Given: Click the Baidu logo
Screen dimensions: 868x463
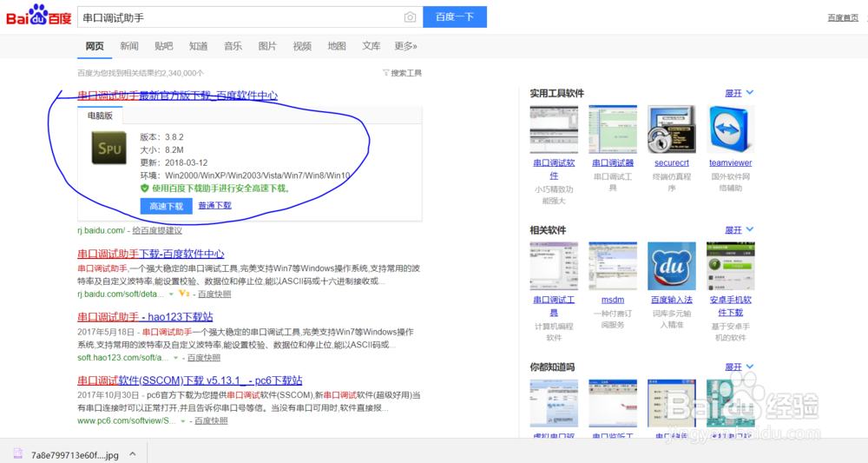Looking at the screenshot, I should pyautogui.click(x=39, y=16).
